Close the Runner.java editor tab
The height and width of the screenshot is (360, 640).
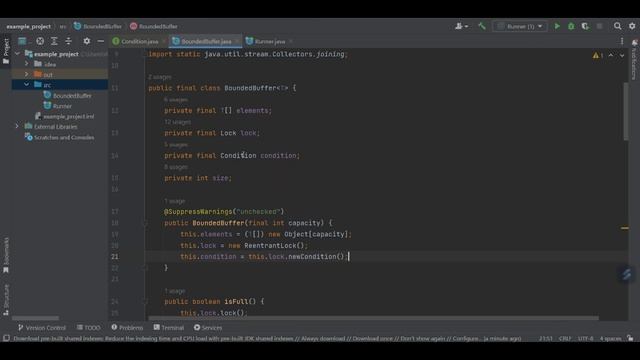(291, 41)
